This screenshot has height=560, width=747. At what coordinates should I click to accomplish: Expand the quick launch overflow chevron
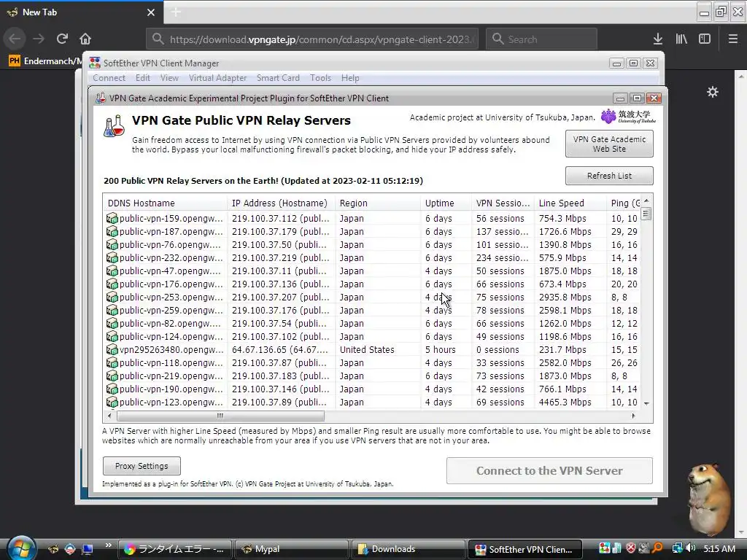click(x=108, y=545)
